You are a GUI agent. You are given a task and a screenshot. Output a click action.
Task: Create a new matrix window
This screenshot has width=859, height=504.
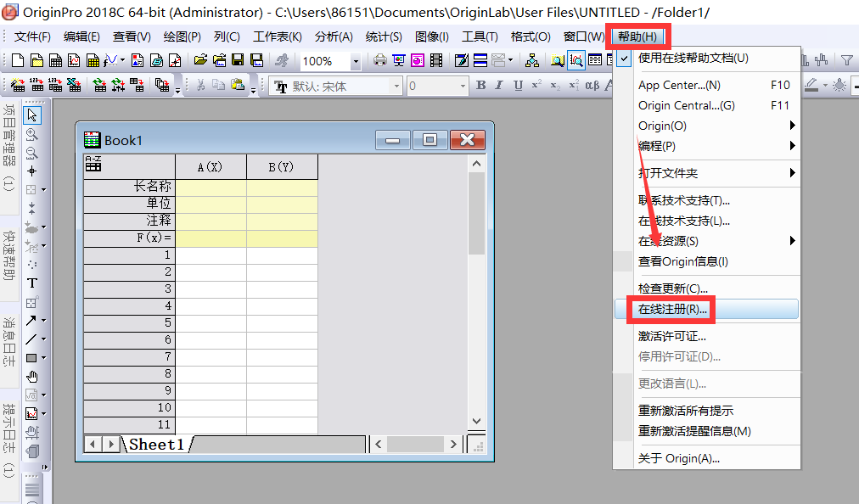tap(93, 60)
